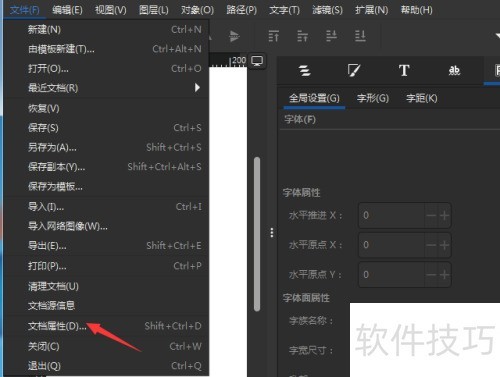The height and width of the screenshot is (377, 500).
Task: Open the fill and stroke panel icon
Action: [x=354, y=71]
